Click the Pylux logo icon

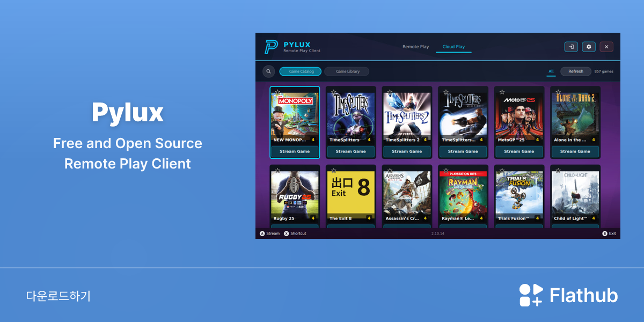pos(271,47)
